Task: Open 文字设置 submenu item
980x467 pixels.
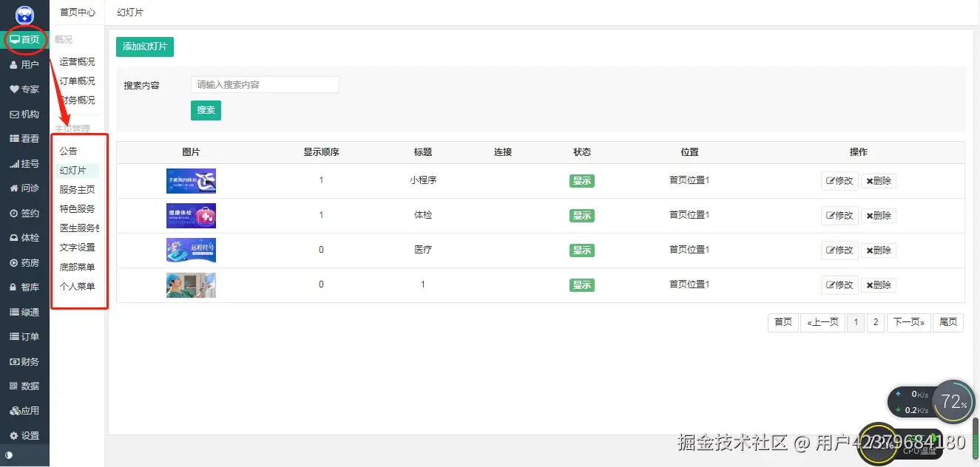Action: 77,248
